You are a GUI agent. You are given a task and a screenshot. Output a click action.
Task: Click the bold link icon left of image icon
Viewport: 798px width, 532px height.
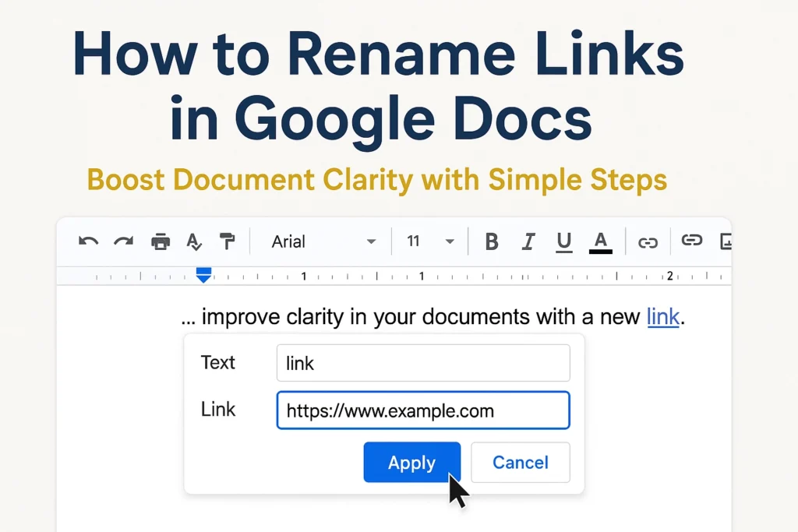click(x=691, y=240)
